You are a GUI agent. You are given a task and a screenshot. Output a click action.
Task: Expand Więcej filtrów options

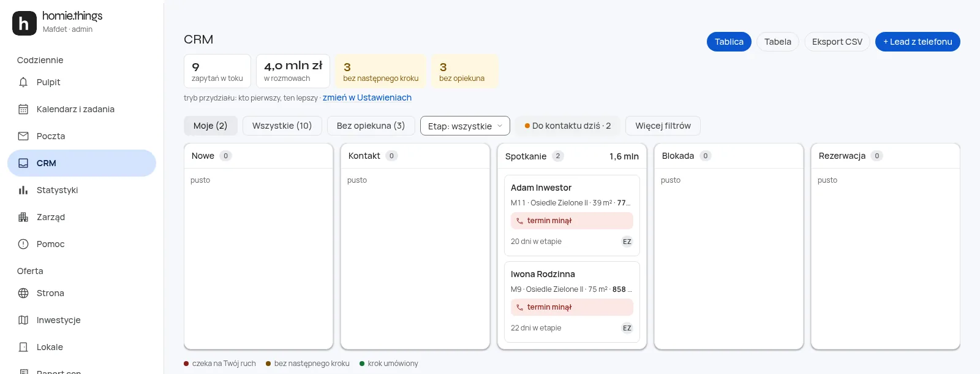663,126
